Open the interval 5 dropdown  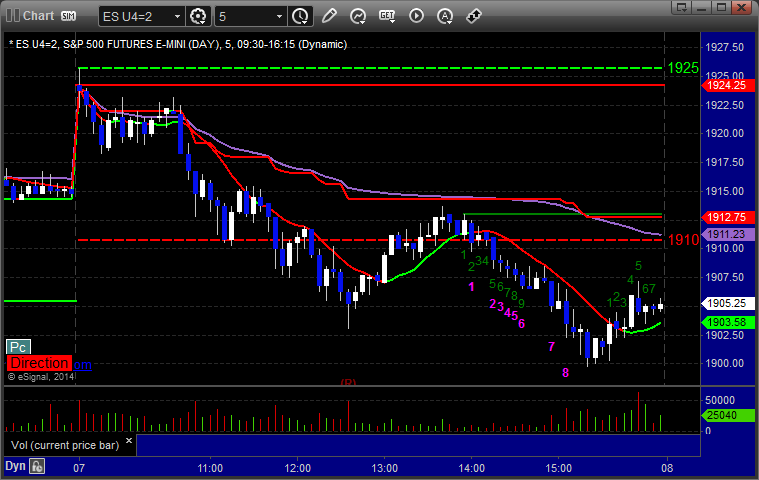click(279, 16)
